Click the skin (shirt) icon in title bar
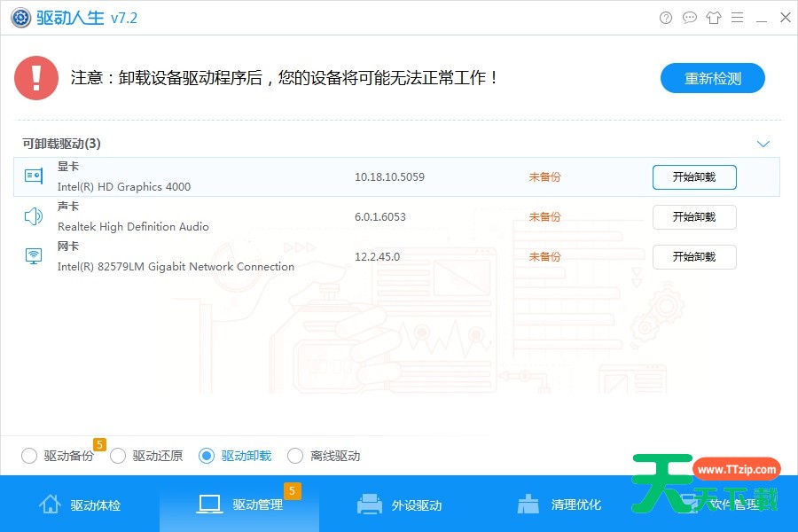The height and width of the screenshot is (532, 798). [x=713, y=18]
